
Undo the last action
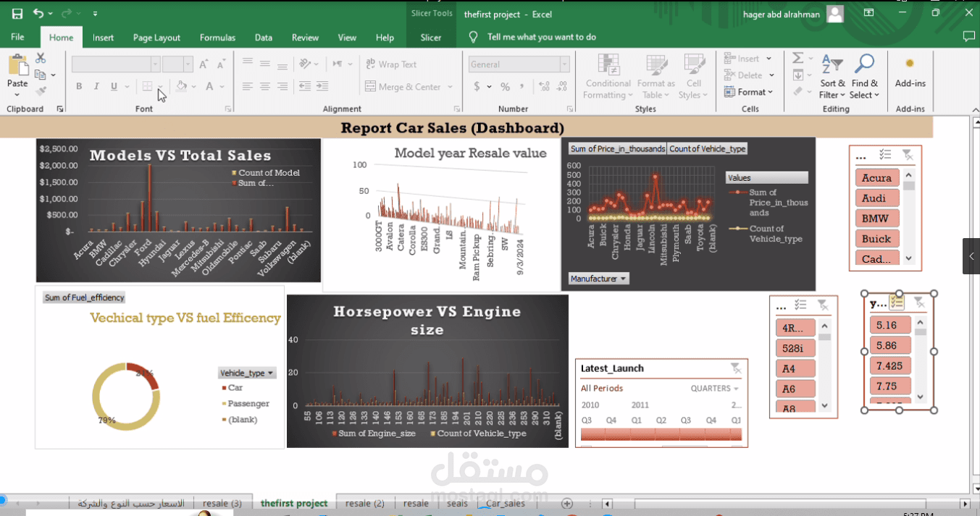(x=38, y=14)
